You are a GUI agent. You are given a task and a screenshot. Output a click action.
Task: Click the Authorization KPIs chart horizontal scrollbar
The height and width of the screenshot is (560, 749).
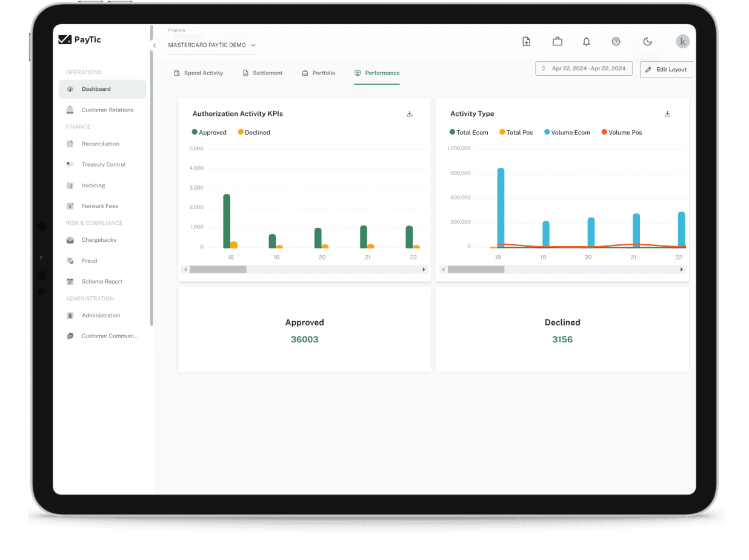point(218,269)
